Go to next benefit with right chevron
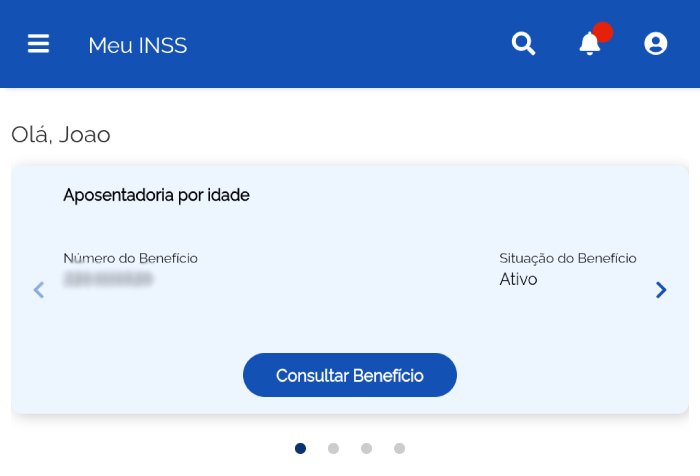Image resolution: width=700 pixels, height=476 pixels. (661, 290)
